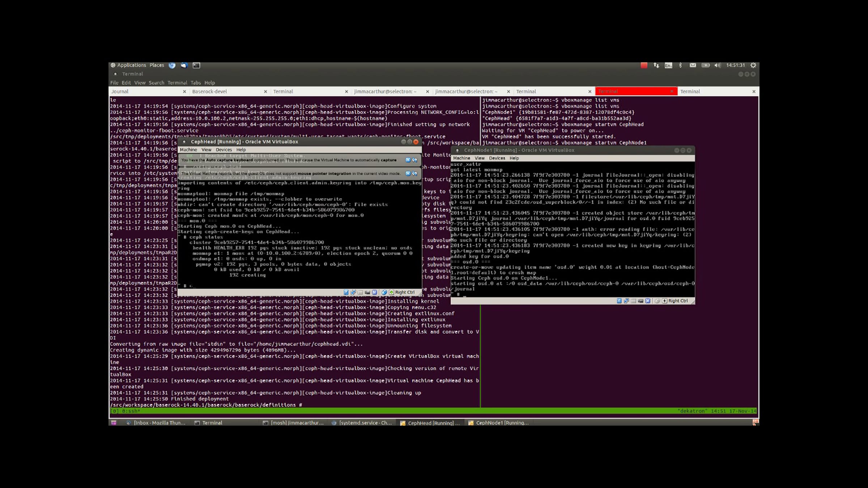Screen dimensions: 868x488
Task: Open Help menu in CephNode1 VirtualBox window
Action: (514, 158)
